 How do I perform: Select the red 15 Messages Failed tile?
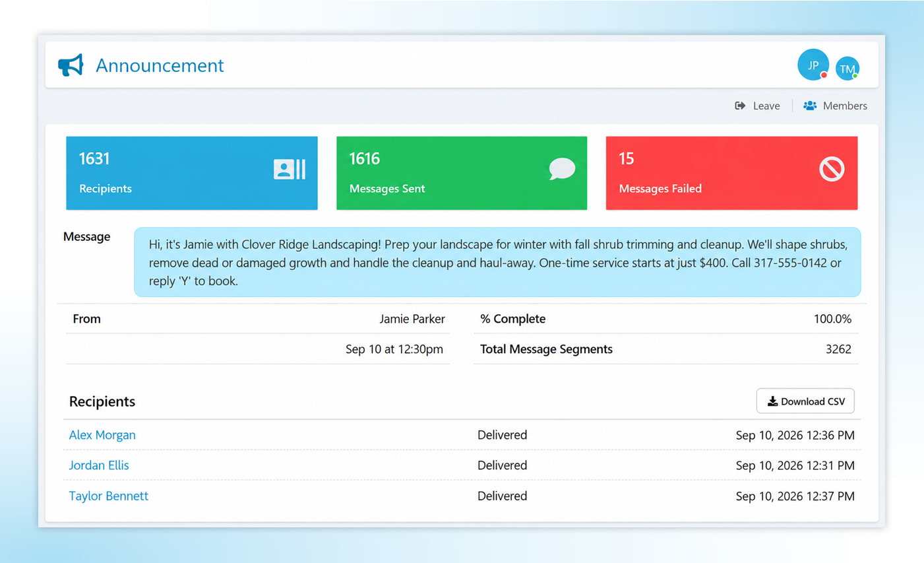731,173
